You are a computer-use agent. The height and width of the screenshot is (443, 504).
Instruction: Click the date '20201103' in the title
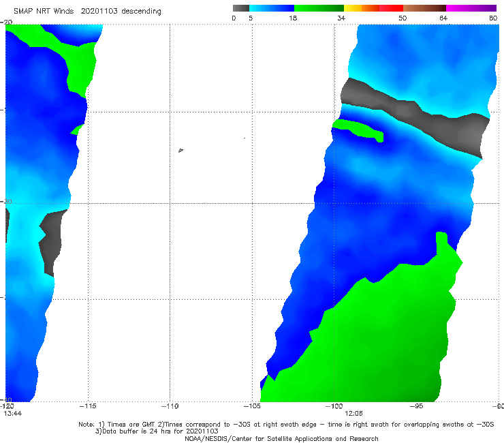point(99,11)
